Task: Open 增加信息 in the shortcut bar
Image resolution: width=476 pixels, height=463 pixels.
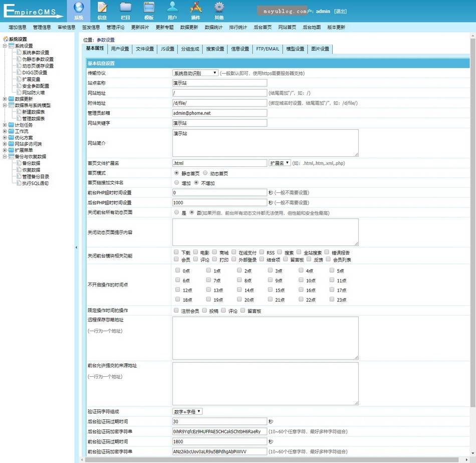Action: pyautogui.click(x=18, y=28)
